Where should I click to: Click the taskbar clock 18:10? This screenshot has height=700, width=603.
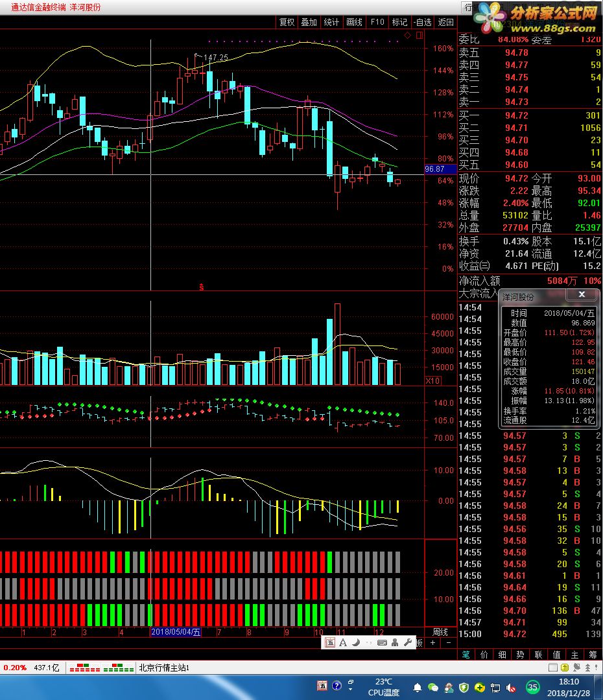point(569,682)
